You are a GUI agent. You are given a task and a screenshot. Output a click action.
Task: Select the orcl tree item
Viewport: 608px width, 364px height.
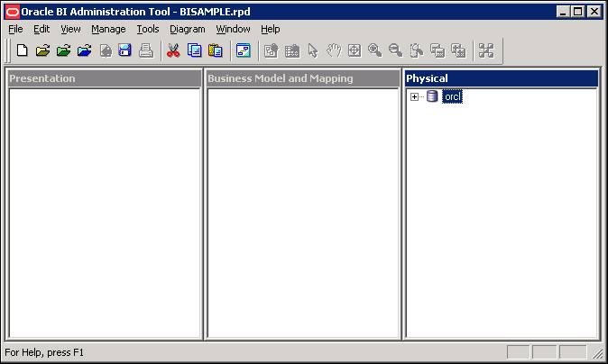(452, 96)
